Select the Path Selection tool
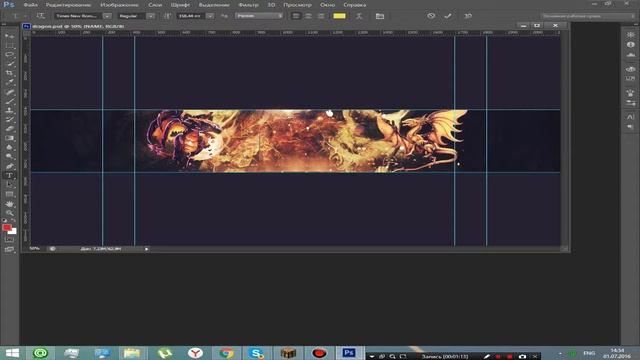The image size is (640, 360). click(x=9, y=185)
